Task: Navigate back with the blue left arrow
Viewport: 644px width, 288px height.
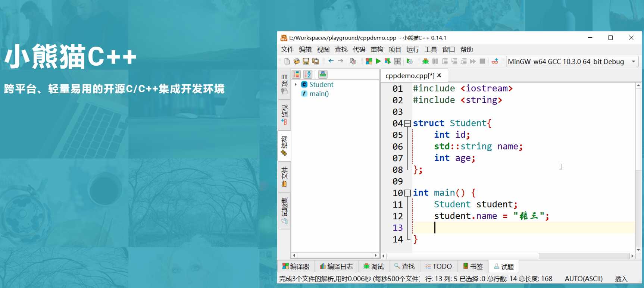Action: 331,61
